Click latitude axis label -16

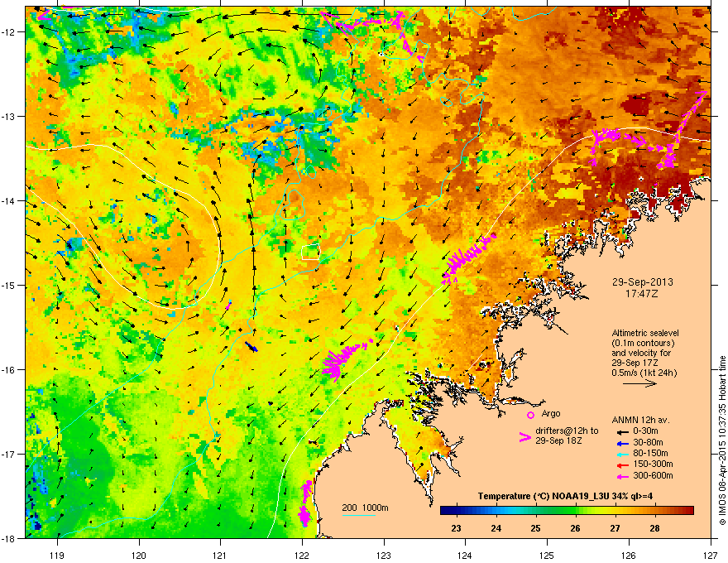click(x=9, y=370)
